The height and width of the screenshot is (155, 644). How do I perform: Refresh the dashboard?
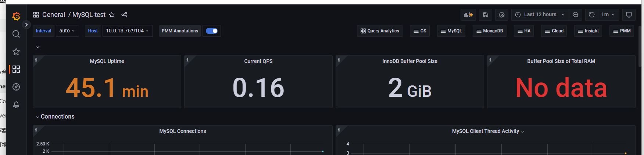coord(592,15)
